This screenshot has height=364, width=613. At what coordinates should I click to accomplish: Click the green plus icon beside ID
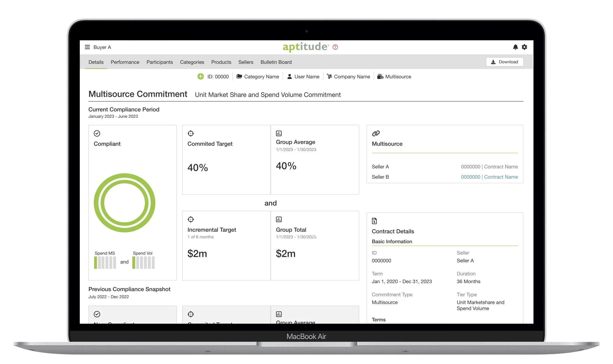coord(201,76)
